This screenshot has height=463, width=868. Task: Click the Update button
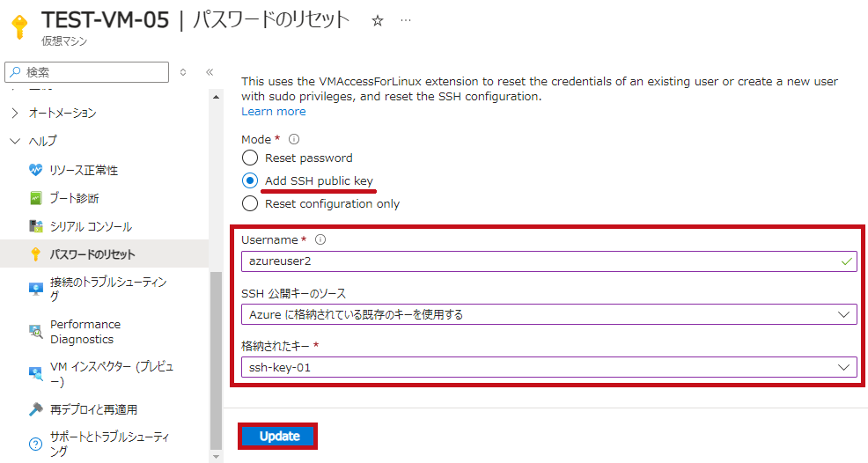click(279, 436)
